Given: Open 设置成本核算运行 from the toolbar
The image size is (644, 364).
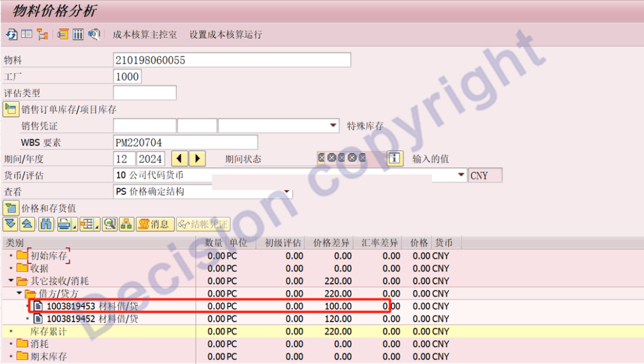Looking at the screenshot, I should (x=226, y=35).
